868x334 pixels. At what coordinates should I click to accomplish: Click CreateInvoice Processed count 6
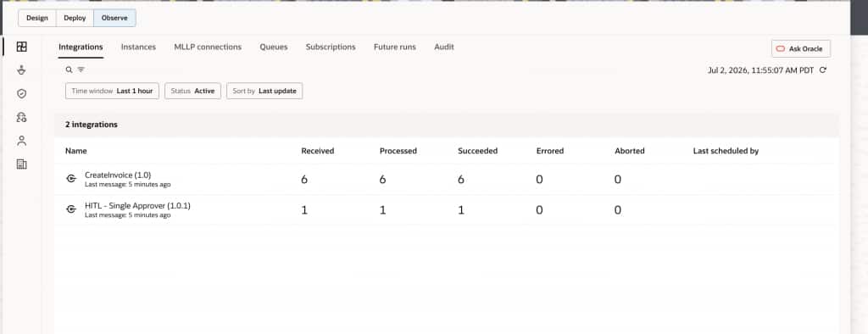[382, 180]
